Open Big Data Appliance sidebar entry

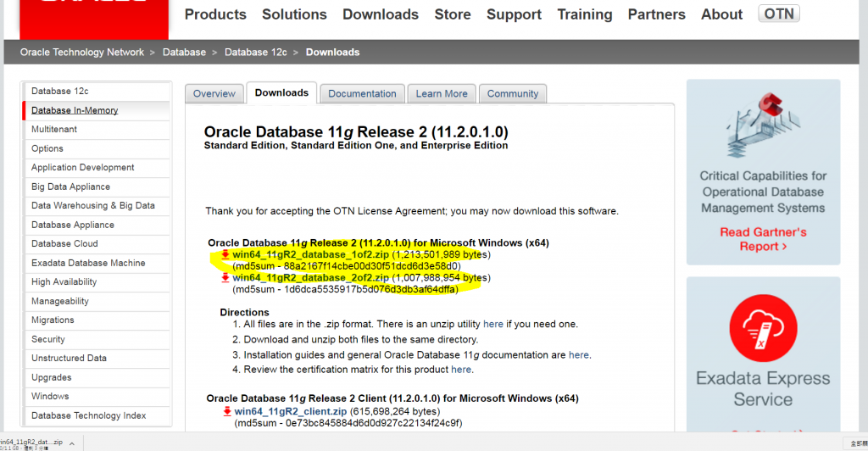(x=97, y=187)
